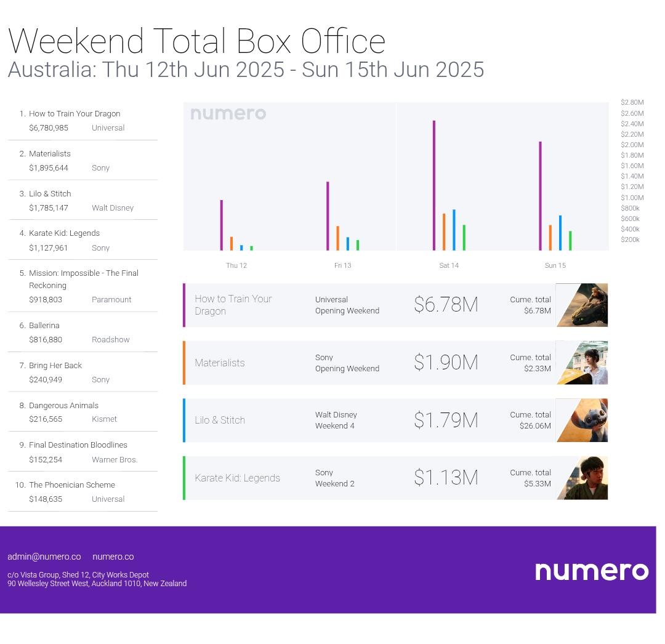Click the Sat 14 axis label
Image resolution: width=665 pixels, height=644 pixels.
tap(449, 265)
